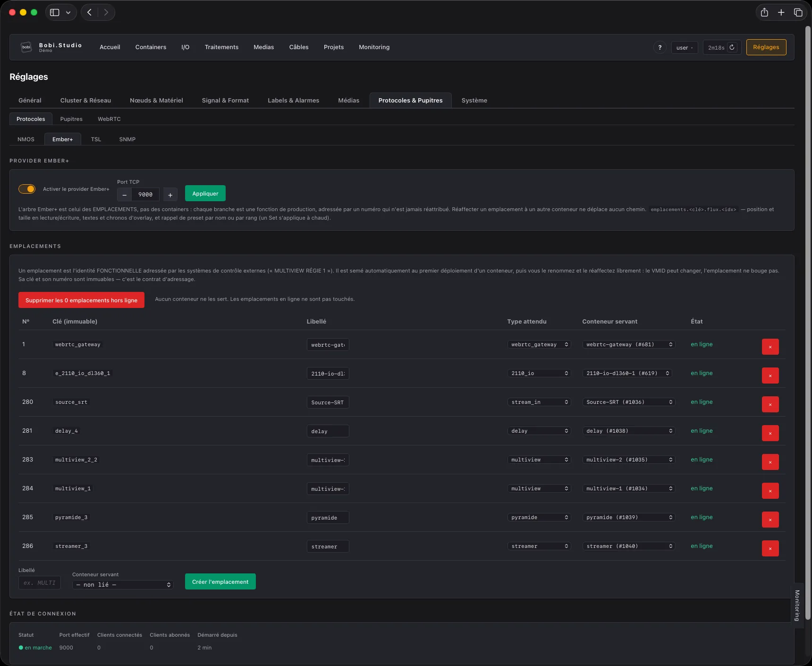Image resolution: width=812 pixels, height=666 pixels.
Task: Open the help question mark button
Action: click(660, 47)
